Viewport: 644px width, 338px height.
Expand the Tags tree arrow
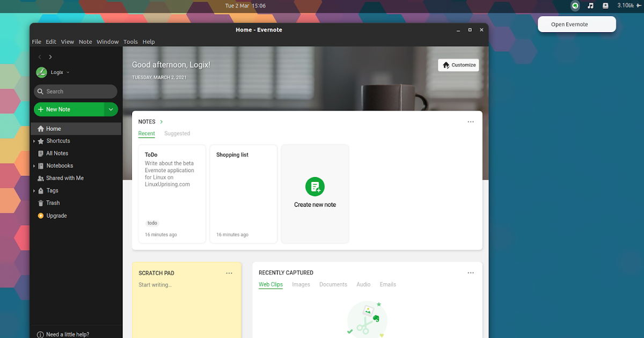point(34,190)
